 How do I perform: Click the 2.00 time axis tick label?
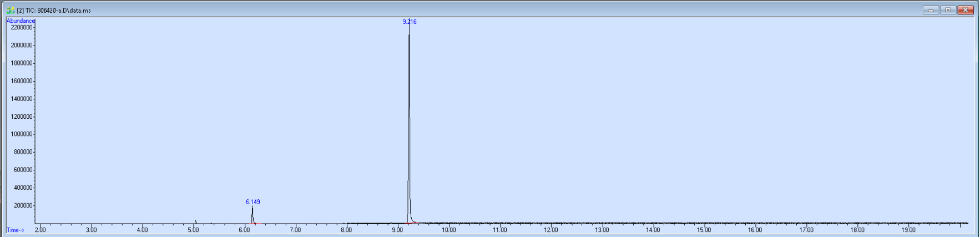pos(41,230)
